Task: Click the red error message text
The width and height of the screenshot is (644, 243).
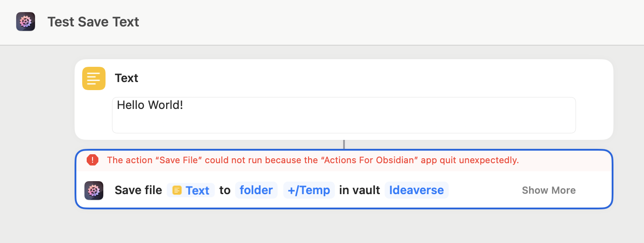Action: pyautogui.click(x=313, y=161)
